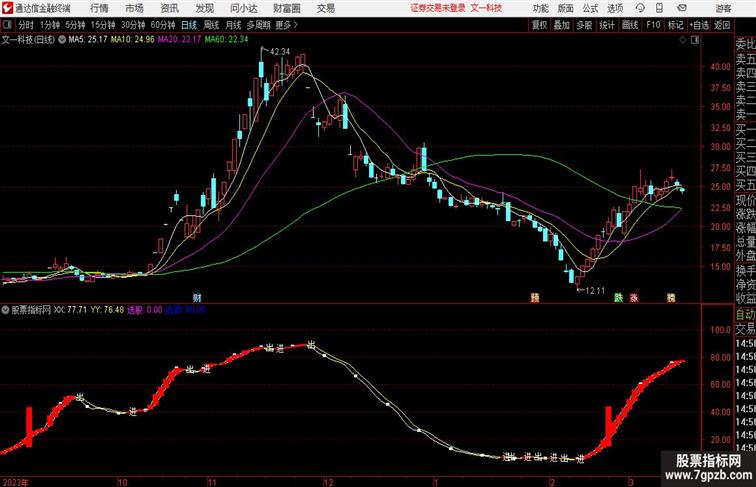
Task: Open the 多周期 multi-period view
Action: (x=258, y=25)
